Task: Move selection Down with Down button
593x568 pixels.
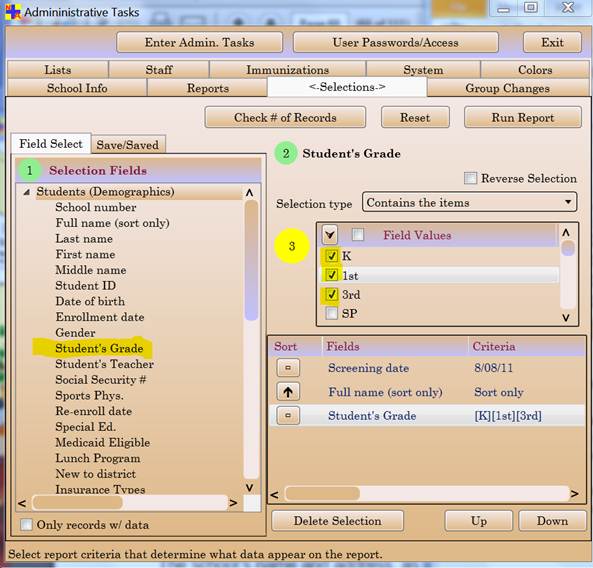Action: 552,521
